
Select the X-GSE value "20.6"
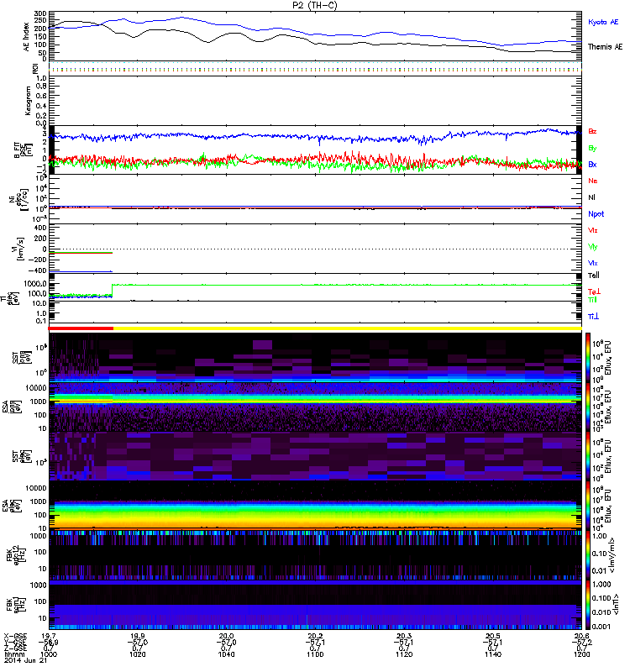point(581,636)
